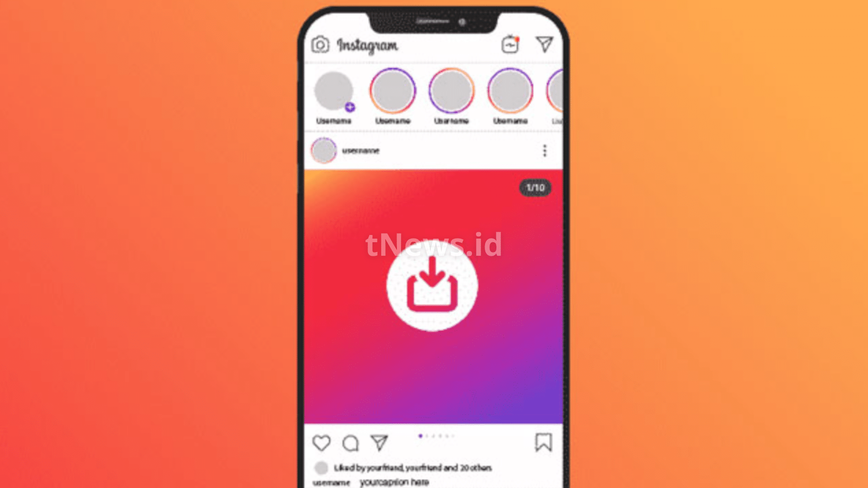This screenshot has height=488, width=868.
Task: Tap the bookmark/save icon
Action: [542, 442]
